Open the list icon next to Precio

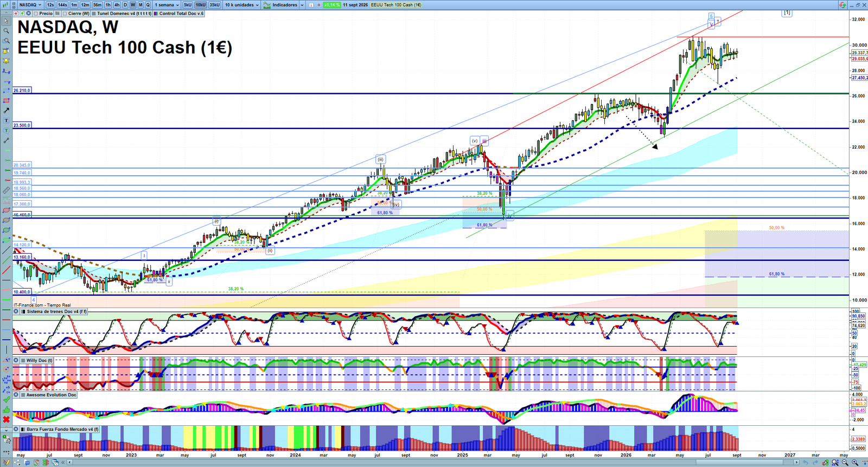[x=58, y=13]
